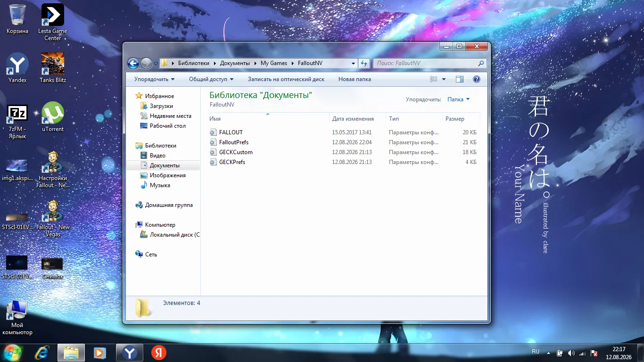Screen dimensions: 644x362
Task: Select the 7zFM shortcut icon
Action: [17, 122]
